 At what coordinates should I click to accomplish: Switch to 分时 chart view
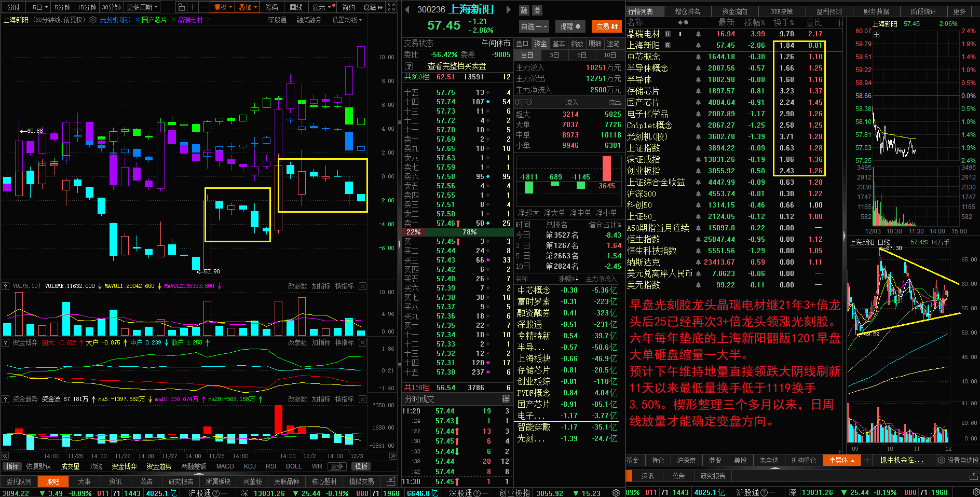tap(13, 7)
